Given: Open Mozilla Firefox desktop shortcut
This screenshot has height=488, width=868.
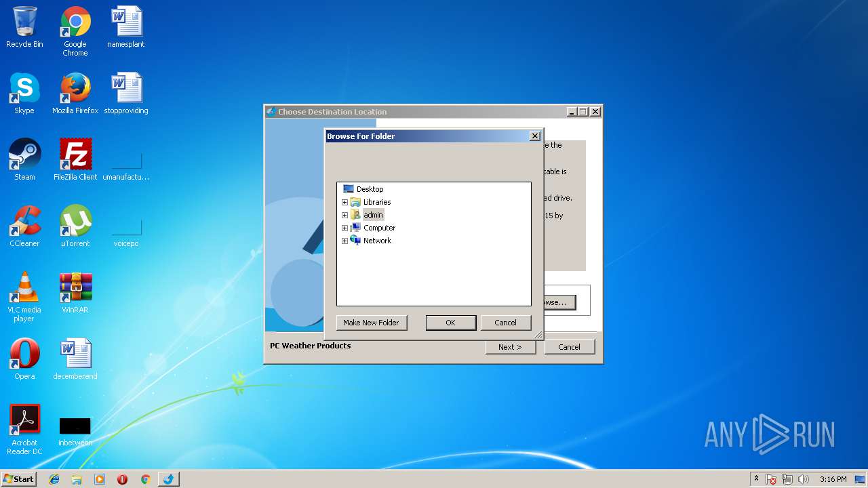Looking at the screenshot, I should point(75,94).
